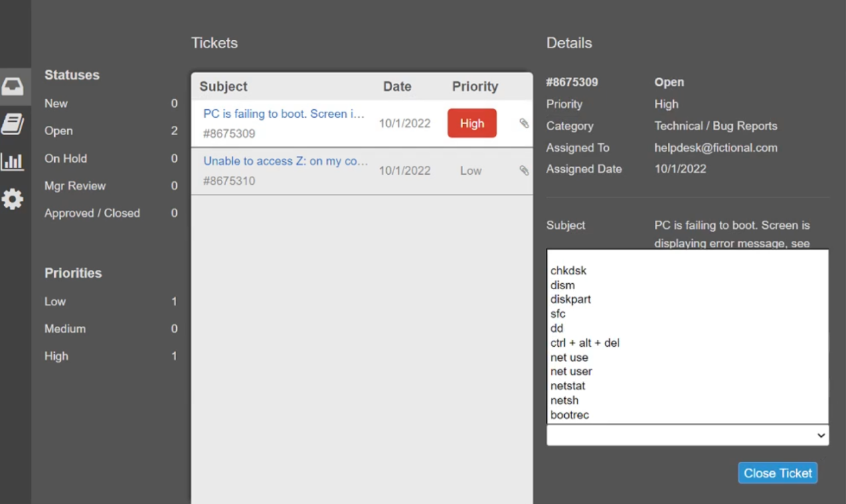Viewport: 846px width, 504px height.
Task: Click the Close Ticket button
Action: tap(778, 473)
